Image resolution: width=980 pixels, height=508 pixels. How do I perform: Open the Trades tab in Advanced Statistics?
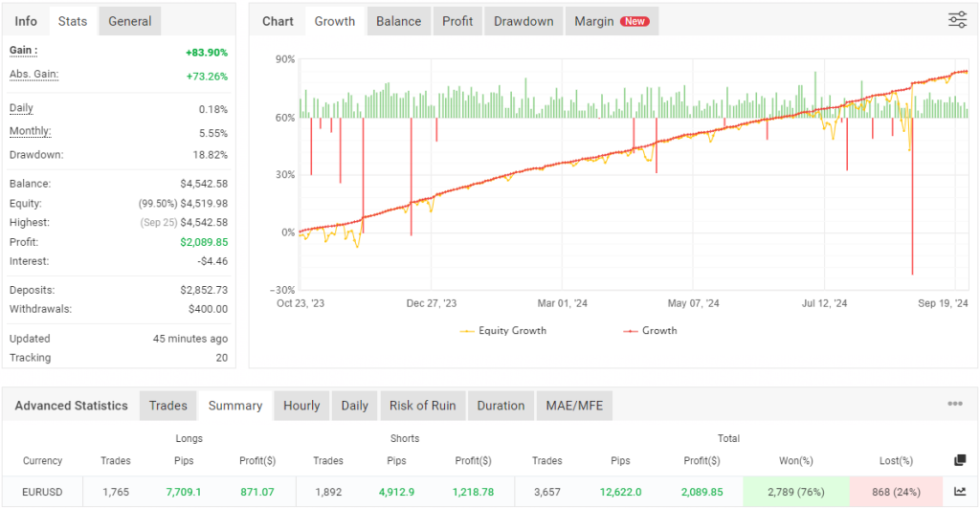tap(167, 406)
